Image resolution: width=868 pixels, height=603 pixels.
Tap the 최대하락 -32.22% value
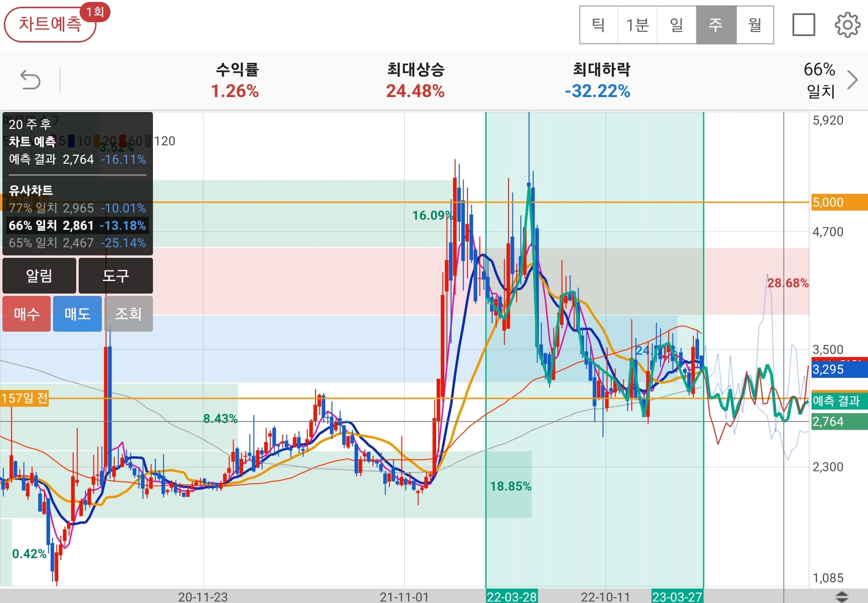tap(598, 91)
